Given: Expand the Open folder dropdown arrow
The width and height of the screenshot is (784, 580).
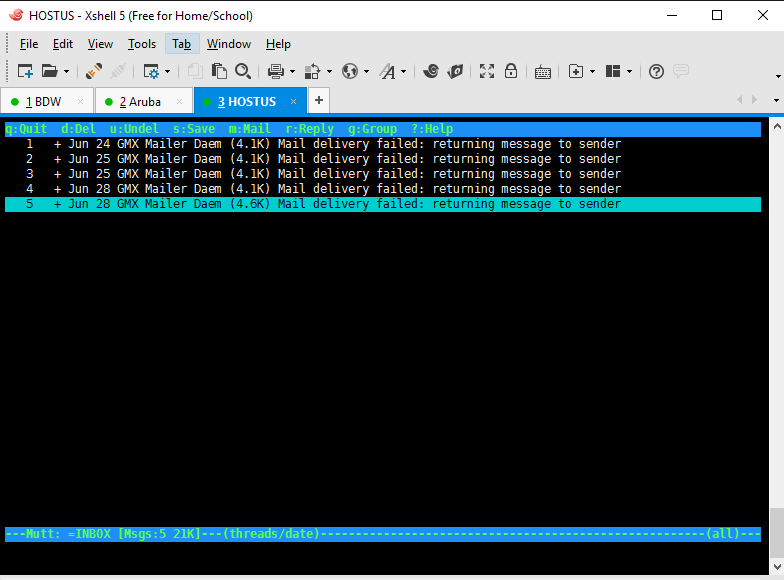Looking at the screenshot, I should point(67,71).
